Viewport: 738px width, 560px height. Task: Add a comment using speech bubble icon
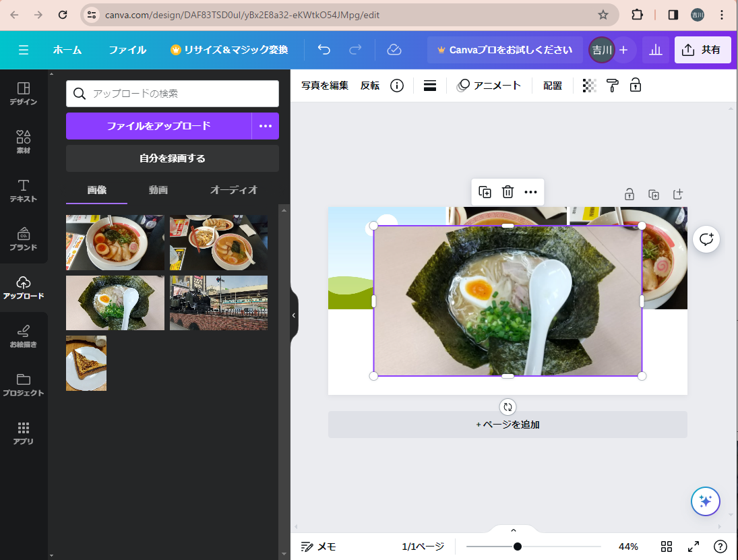pyautogui.click(x=706, y=239)
